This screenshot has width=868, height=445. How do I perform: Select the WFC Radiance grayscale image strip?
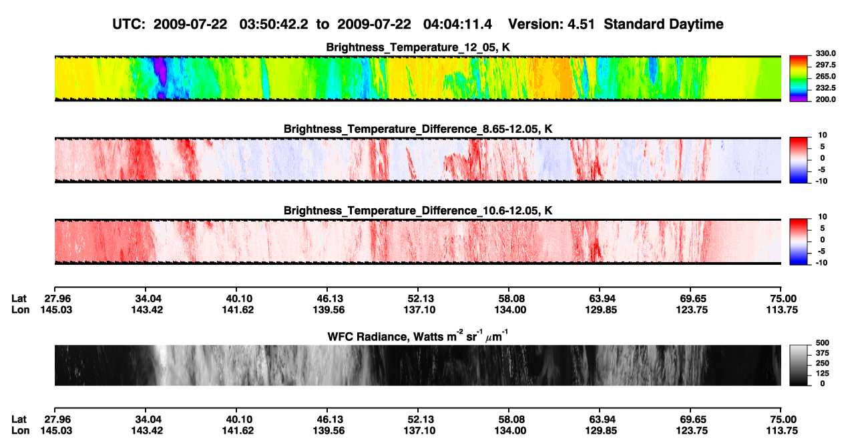(418, 366)
